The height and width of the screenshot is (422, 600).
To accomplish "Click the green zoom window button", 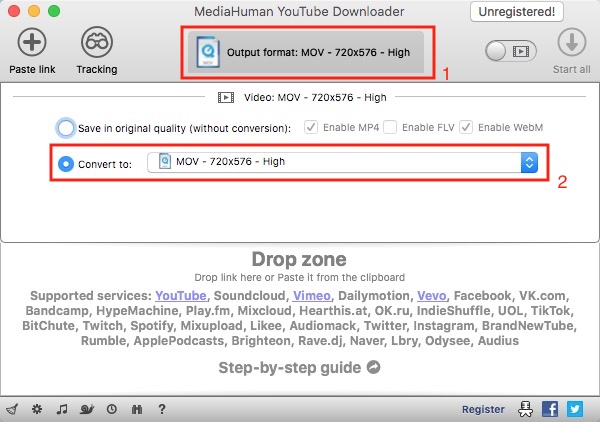I will tap(54, 11).
